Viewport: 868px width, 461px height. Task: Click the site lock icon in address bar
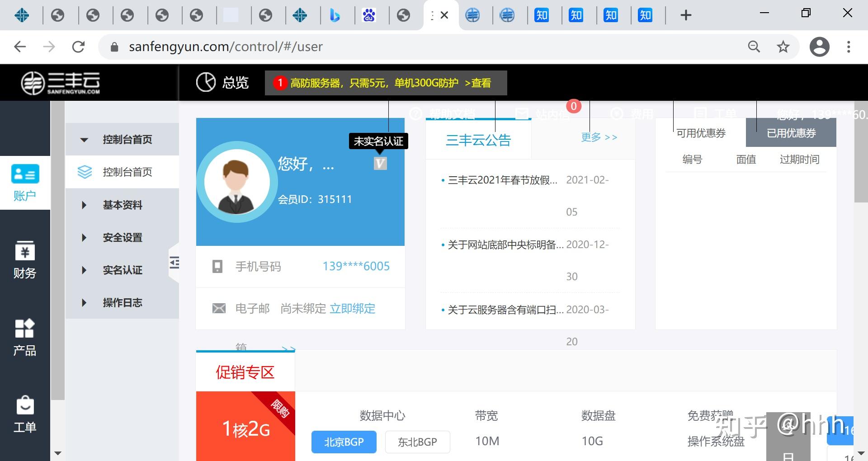[114, 47]
